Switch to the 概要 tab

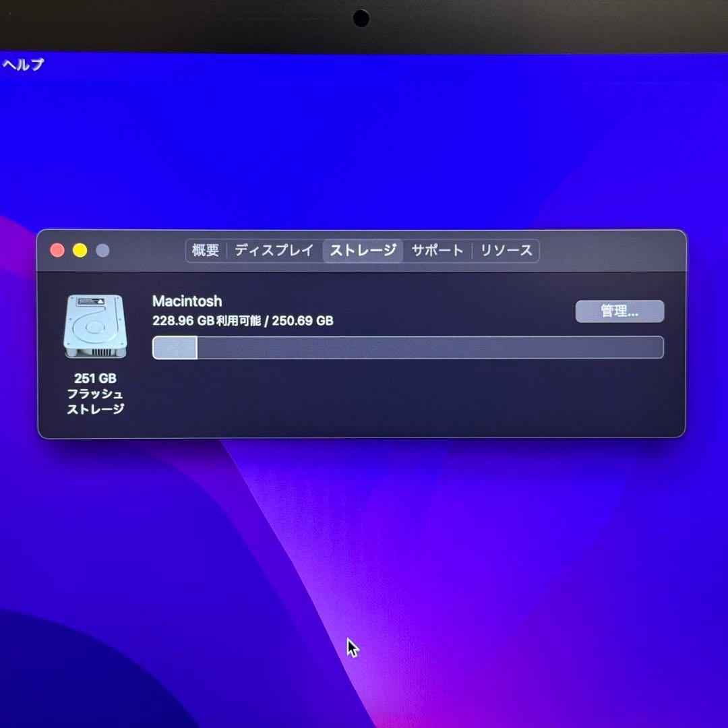(206, 250)
